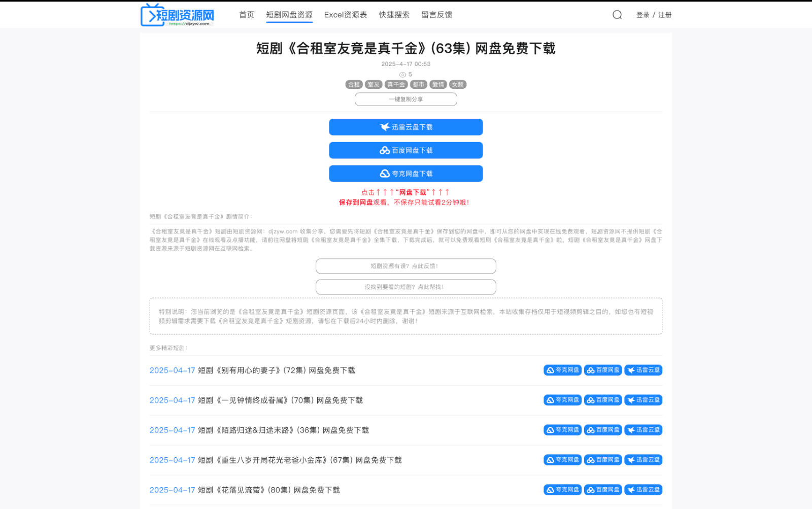Select the 合租 tag

coord(354,84)
